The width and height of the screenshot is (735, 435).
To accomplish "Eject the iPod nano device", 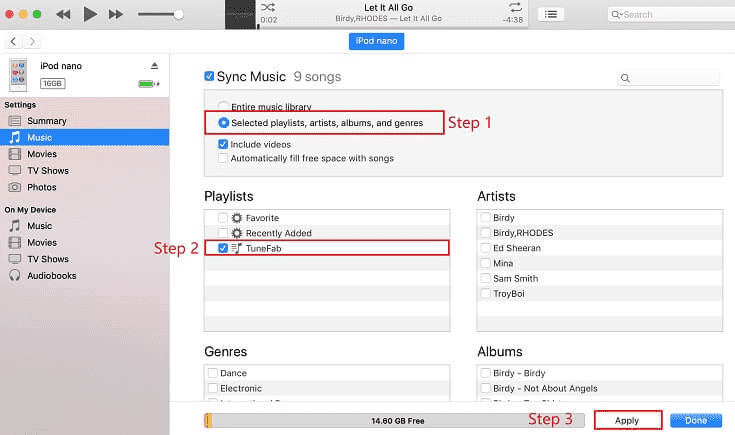I will [154, 66].
